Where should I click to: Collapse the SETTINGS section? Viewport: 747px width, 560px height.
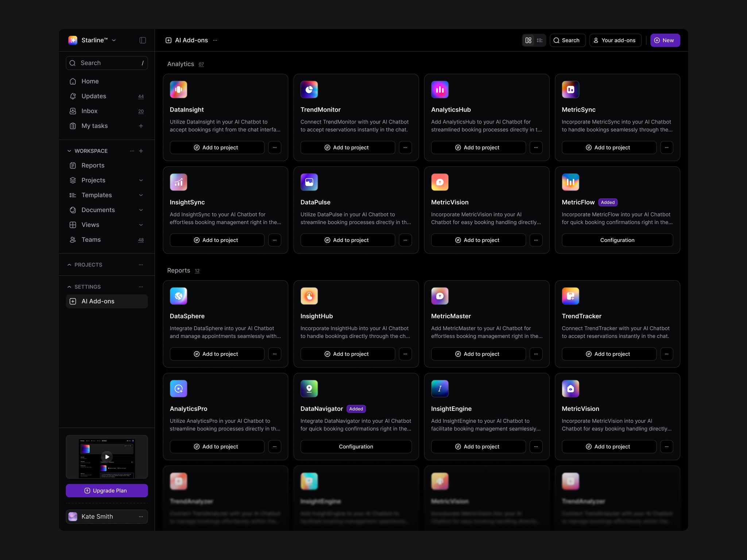pyautogui.click(x=69, y=287)
